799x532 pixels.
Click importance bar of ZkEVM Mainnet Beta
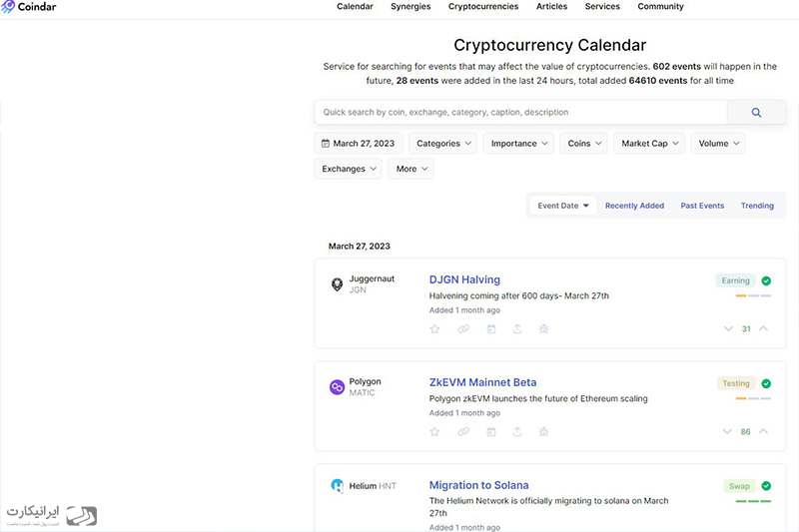click(x=753, y=398)
